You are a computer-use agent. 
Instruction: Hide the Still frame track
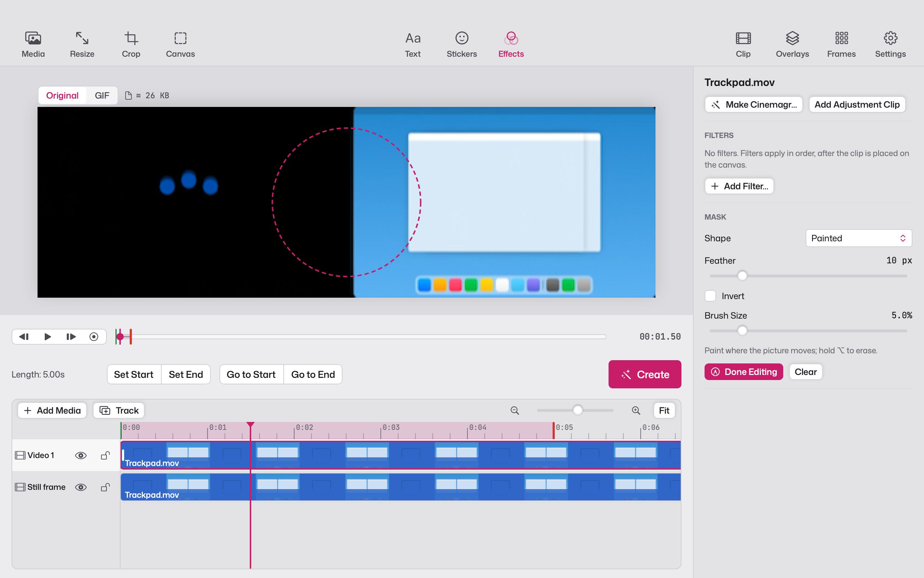point(81,487)
